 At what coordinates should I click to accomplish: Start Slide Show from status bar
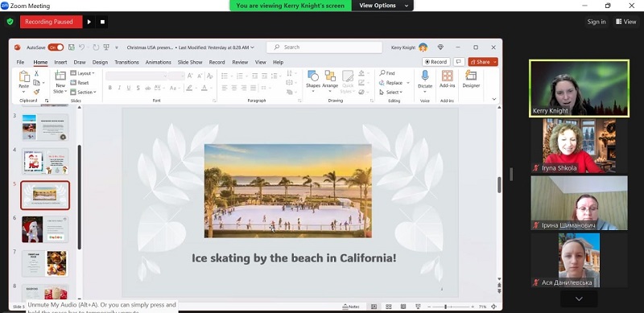(418, 307)
